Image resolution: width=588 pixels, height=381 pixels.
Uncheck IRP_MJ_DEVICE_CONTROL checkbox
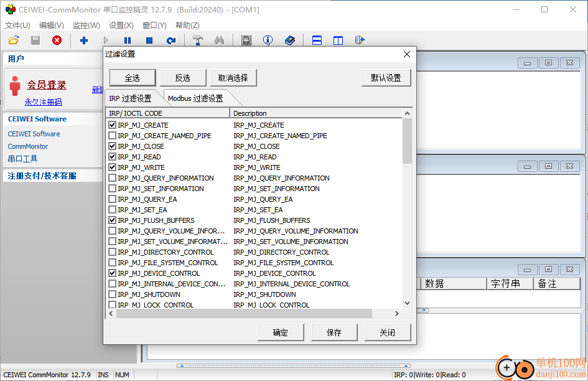pyautogui.click(x=112, y=273)
